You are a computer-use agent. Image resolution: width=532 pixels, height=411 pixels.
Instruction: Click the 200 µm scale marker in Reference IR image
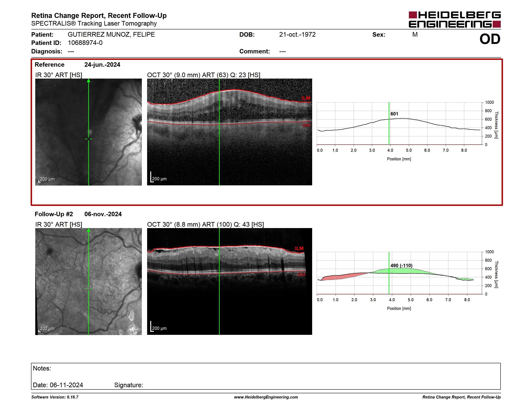(x=47, y=180)
